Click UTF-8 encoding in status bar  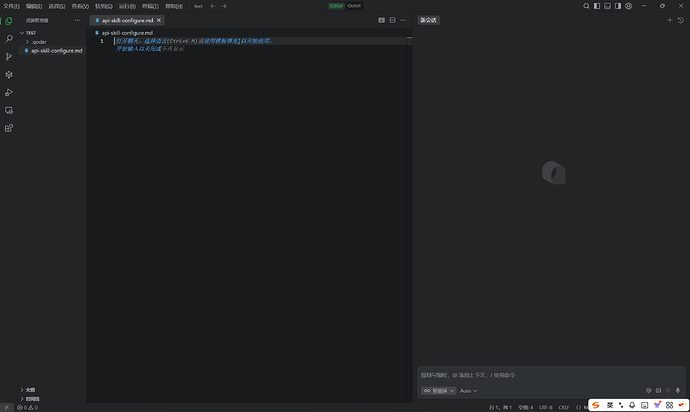545,407
